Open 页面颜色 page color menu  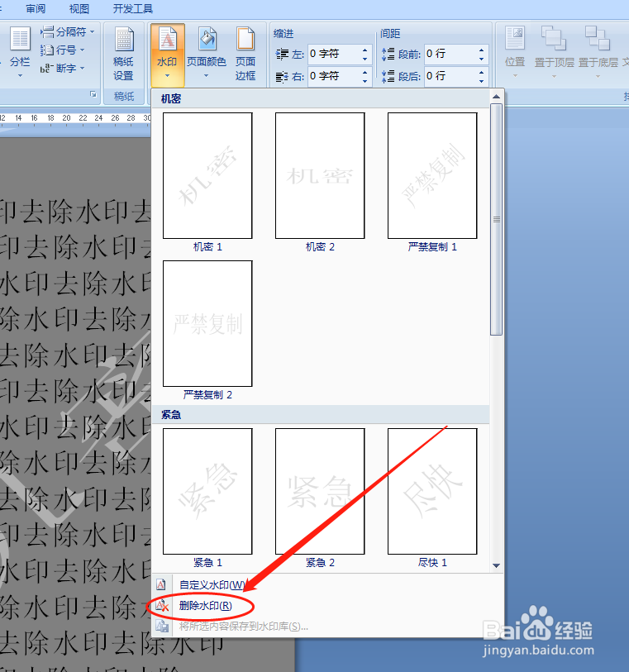206,54
